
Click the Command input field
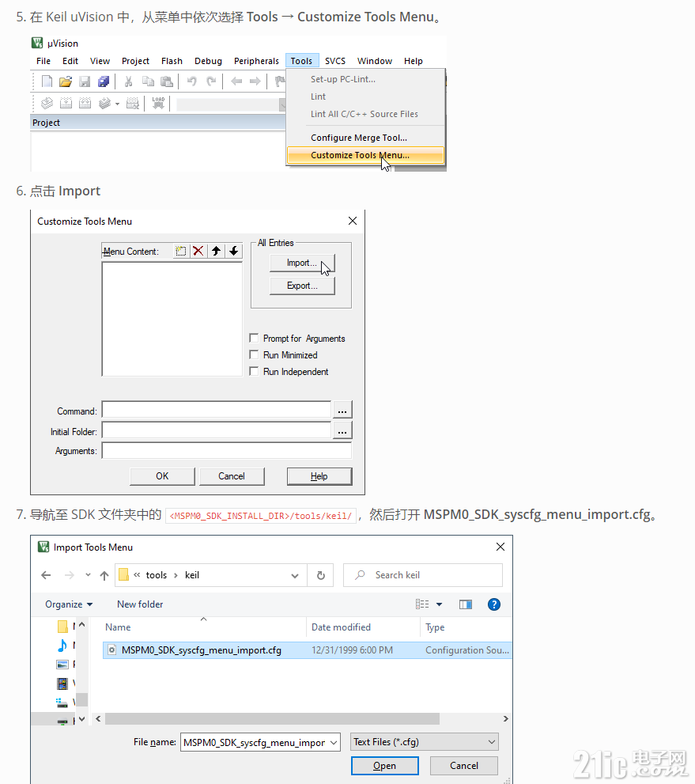(217, 410)
